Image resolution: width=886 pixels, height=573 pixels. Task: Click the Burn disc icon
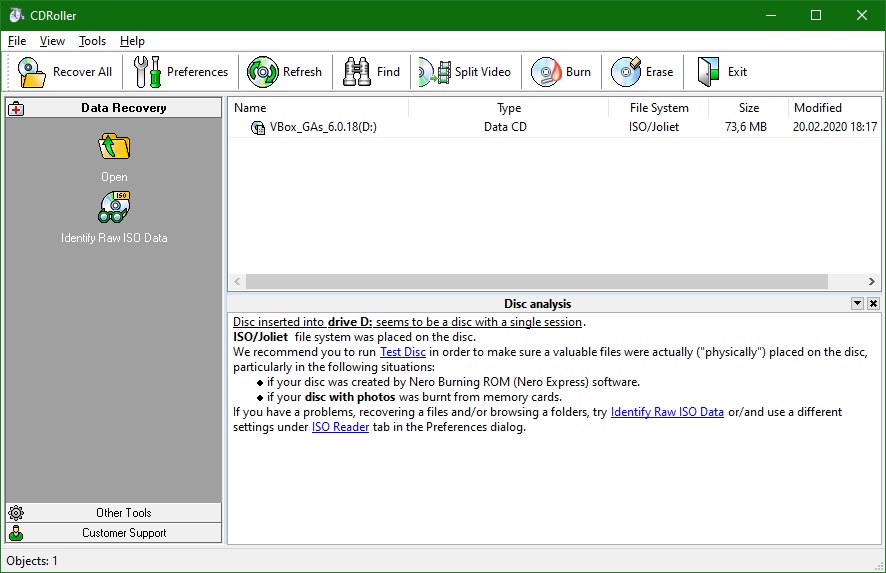pyautogui.click(x=546, y=72)
